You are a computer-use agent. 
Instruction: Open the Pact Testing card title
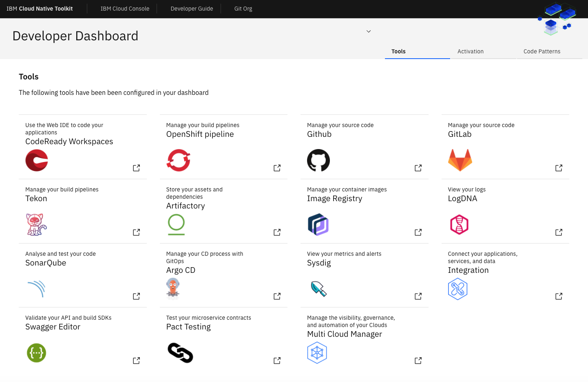[x=188, y=327]
